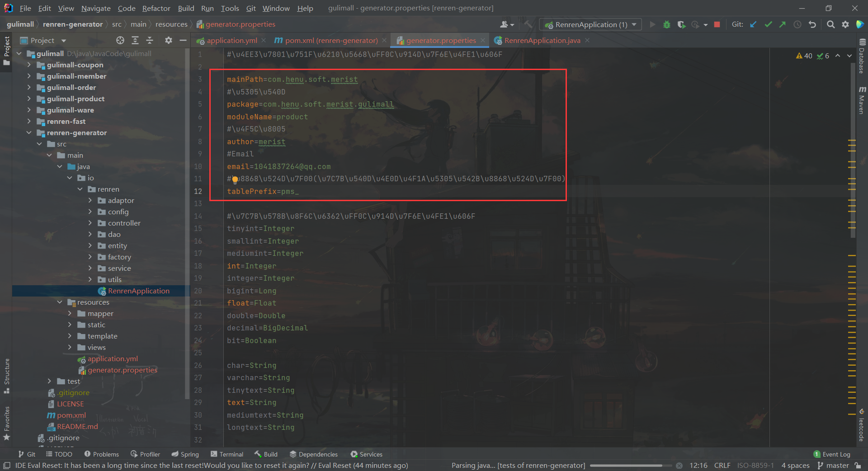Expand the gulimall-member module
Image resolution: width=868 pixels, height=471 pixels.
coord(29,76)
